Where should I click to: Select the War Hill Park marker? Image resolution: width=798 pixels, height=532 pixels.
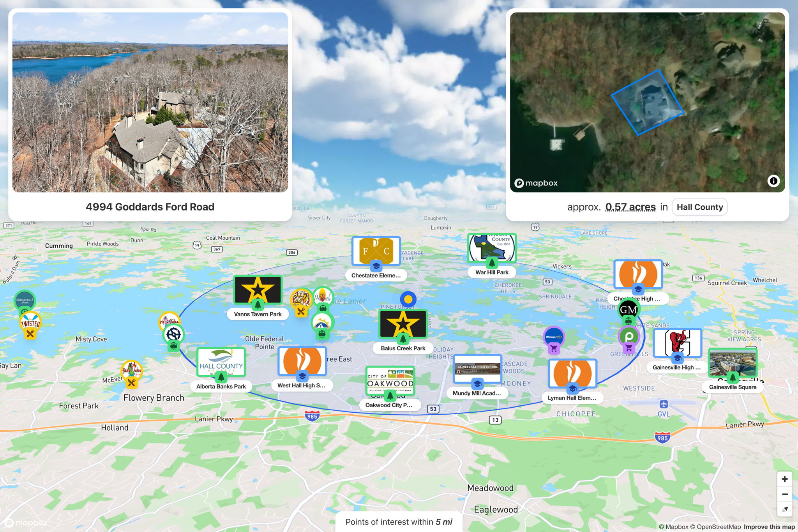click(x=492, y=248)
